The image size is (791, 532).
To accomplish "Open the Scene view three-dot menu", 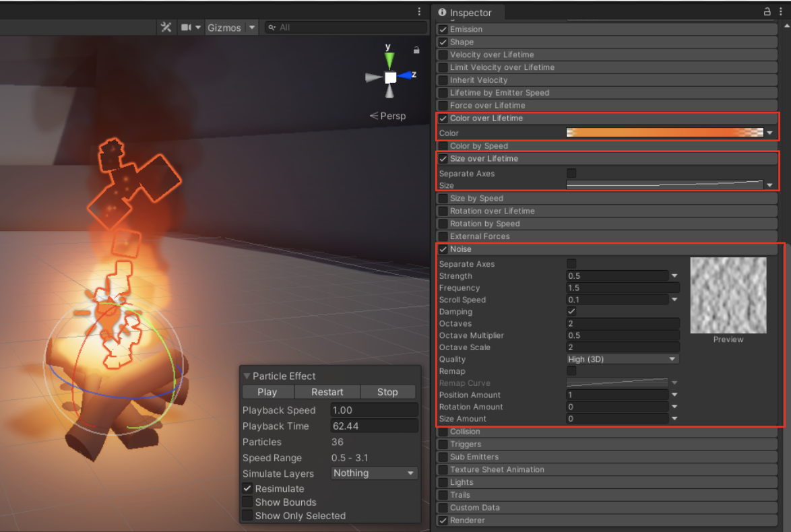I will tap(419, 12).
